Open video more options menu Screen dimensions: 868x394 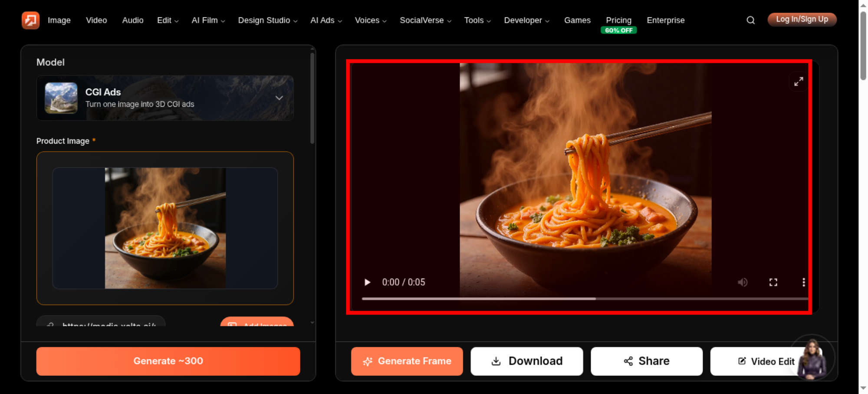tap(803, 282)
